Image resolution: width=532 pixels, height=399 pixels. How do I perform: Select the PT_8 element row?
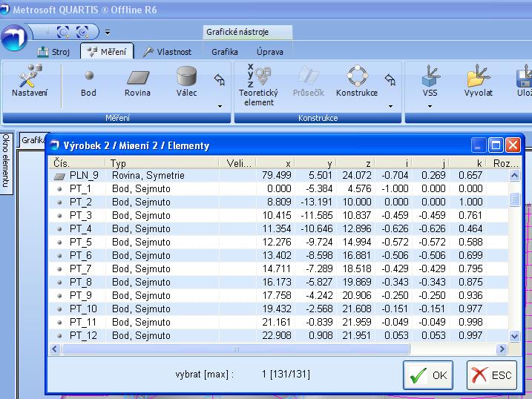(278, 282)
